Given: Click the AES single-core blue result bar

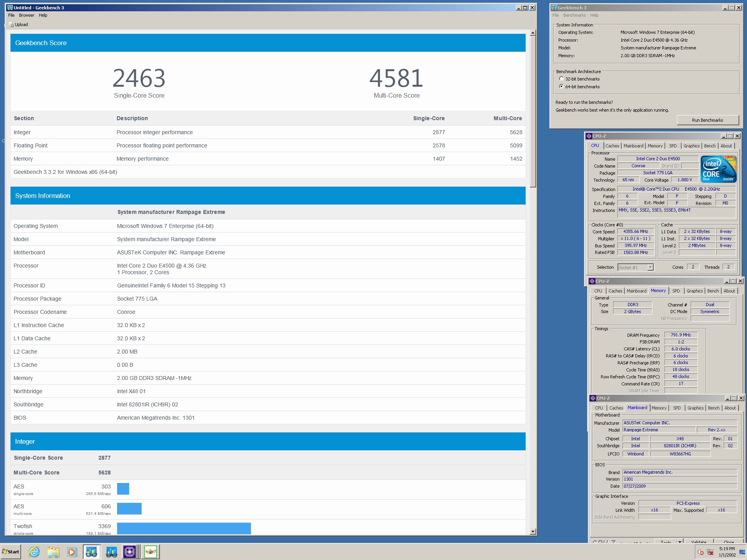Looking at the screenshot, I should (x=123, y=489).
